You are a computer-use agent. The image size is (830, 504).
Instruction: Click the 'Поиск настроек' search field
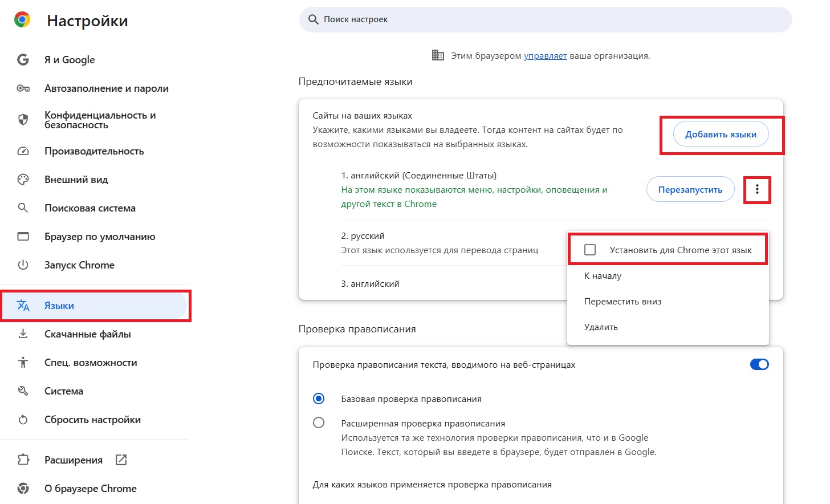[x=547, y=19]
